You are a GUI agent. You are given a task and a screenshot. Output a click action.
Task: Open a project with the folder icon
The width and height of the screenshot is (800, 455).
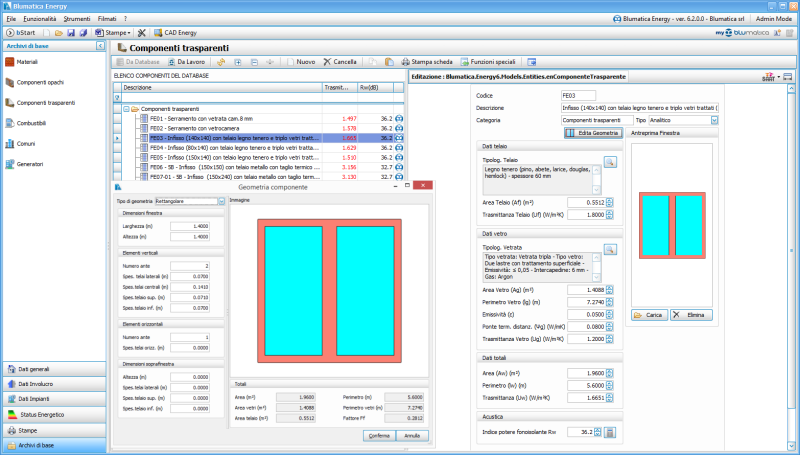click(59, 33)
